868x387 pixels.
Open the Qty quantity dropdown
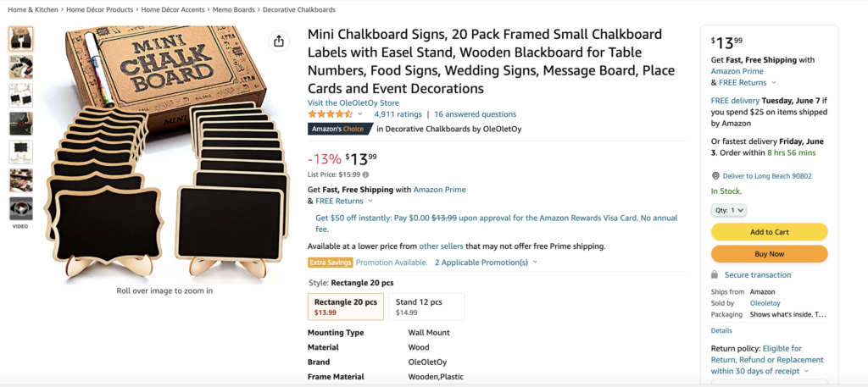point(728,210)
